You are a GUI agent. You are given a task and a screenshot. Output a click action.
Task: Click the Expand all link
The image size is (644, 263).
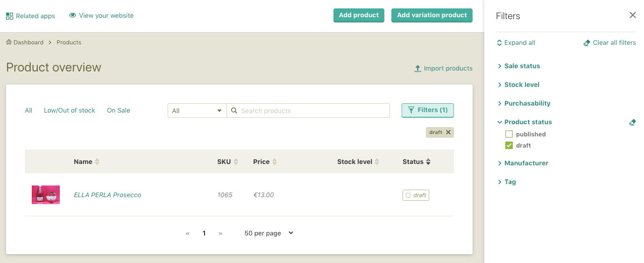coord(516,43)
